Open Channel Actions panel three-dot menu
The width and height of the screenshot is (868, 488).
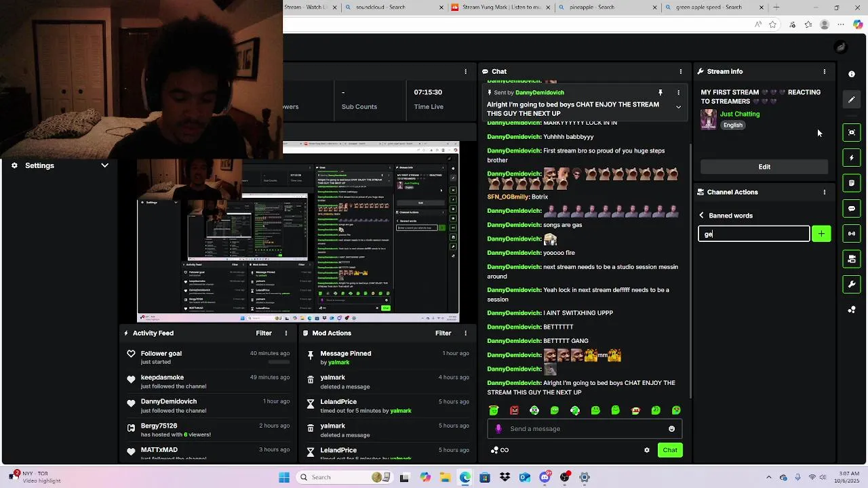pyautogui.click(x=825, y=192)
